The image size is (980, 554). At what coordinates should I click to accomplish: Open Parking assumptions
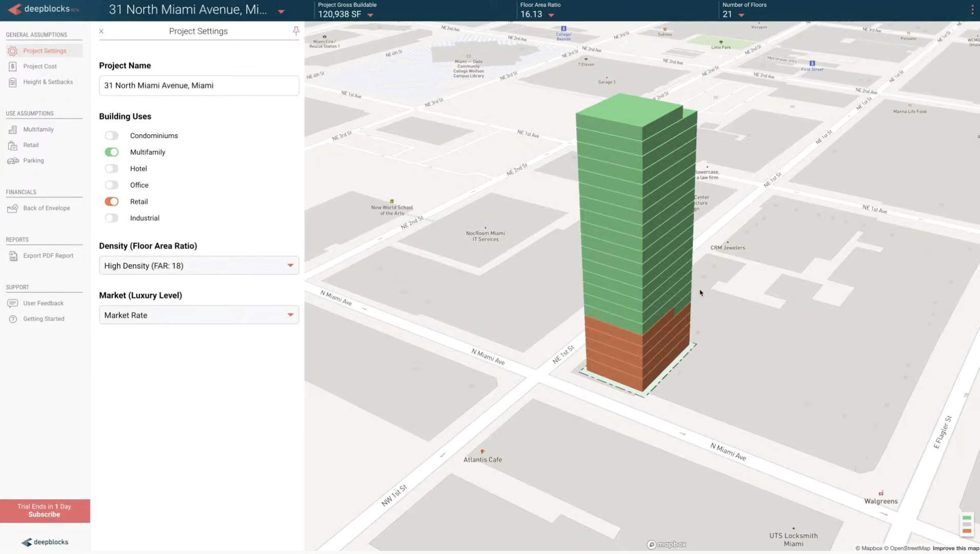(x=33, y=161)
